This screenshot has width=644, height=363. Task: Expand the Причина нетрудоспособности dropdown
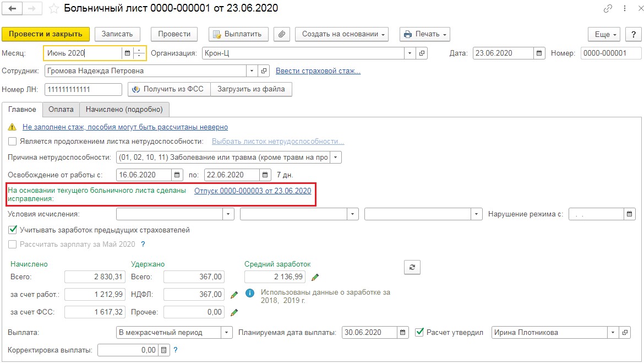(x=336, y=158)
